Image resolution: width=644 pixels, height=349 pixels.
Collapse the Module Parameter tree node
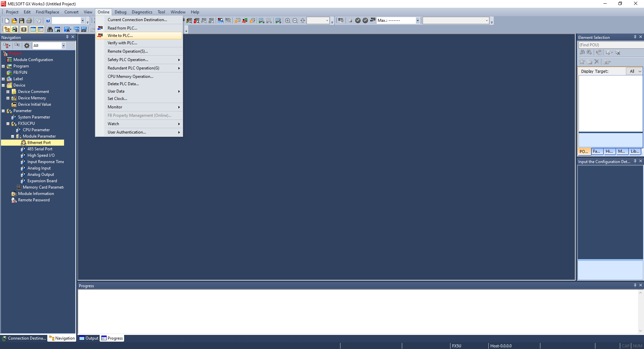click(13, 137)
